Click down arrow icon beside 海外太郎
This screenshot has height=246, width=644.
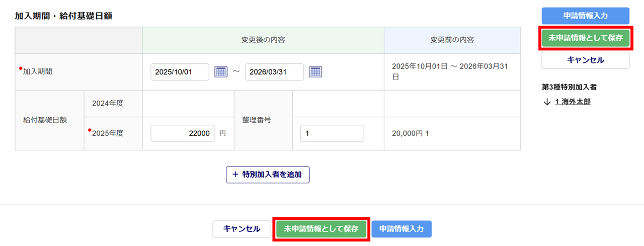coord(547,102)
